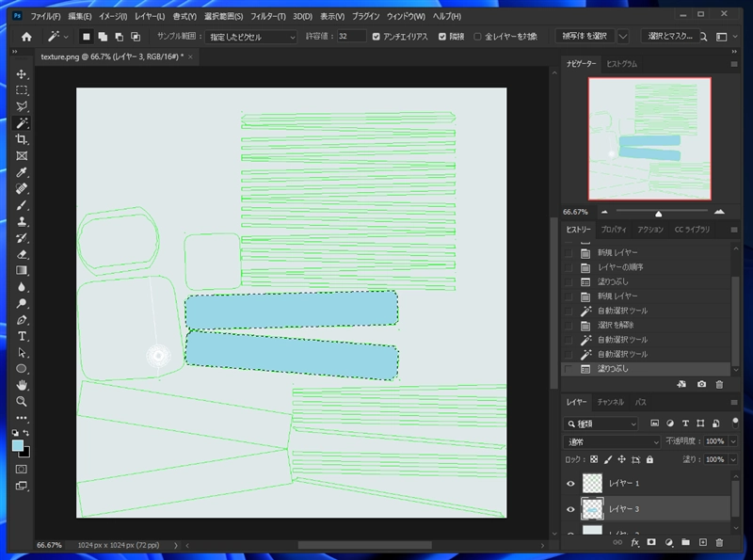Toggle the アンチエイリアス checkbox
The width and height of the screenshot is (753, 560).
[376, 36]
